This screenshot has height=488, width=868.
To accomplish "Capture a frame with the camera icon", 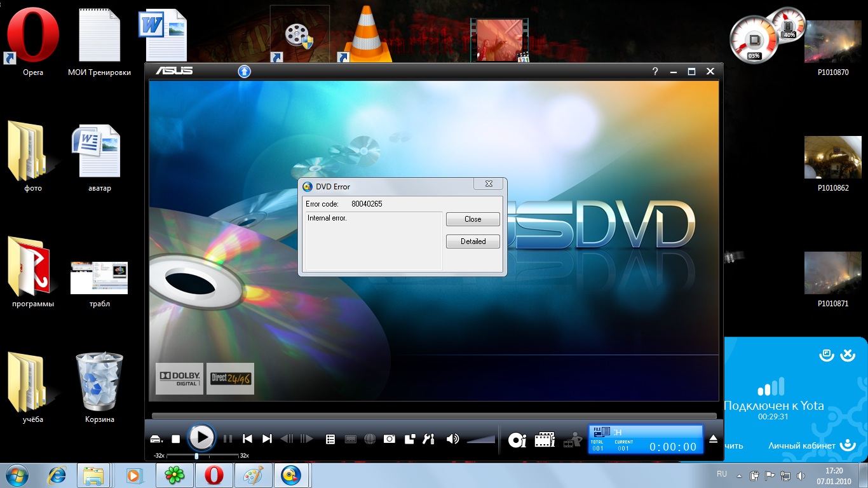I will 390,439.
